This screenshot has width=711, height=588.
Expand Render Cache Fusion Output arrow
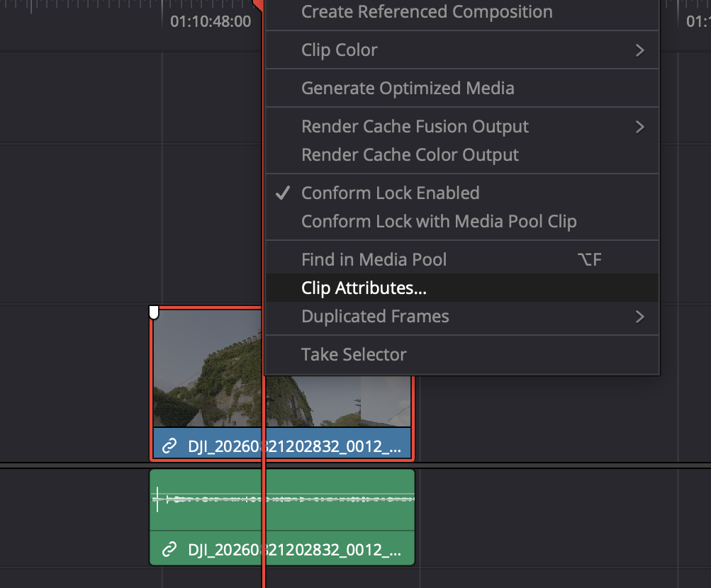639,127
